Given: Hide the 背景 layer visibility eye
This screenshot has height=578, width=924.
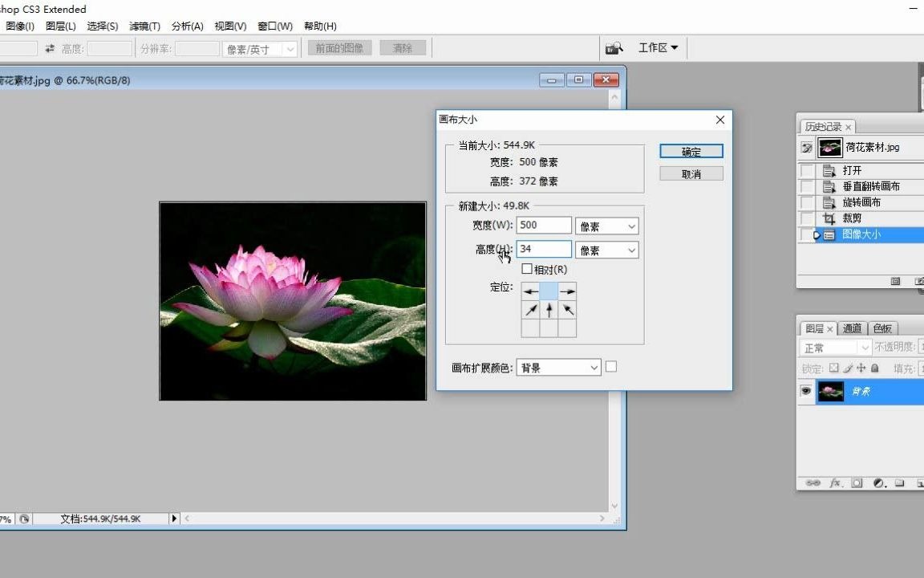Looking at the screenshot, I should coord(805,391).
